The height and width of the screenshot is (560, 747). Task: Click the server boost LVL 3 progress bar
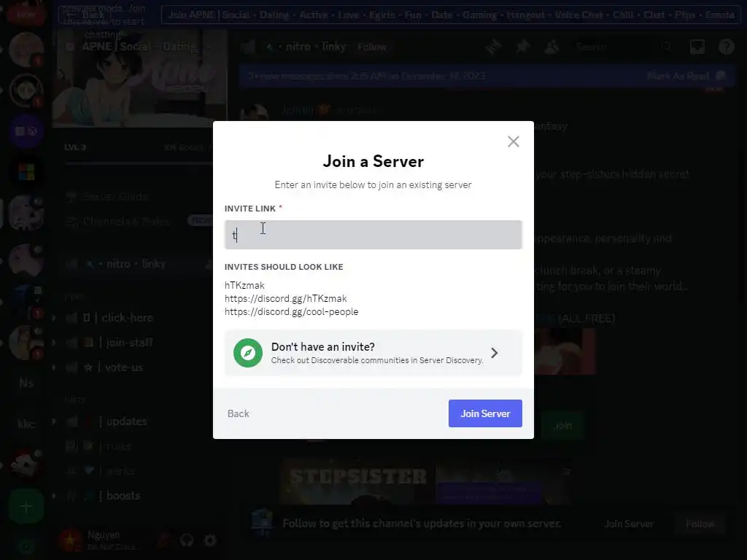138,163
